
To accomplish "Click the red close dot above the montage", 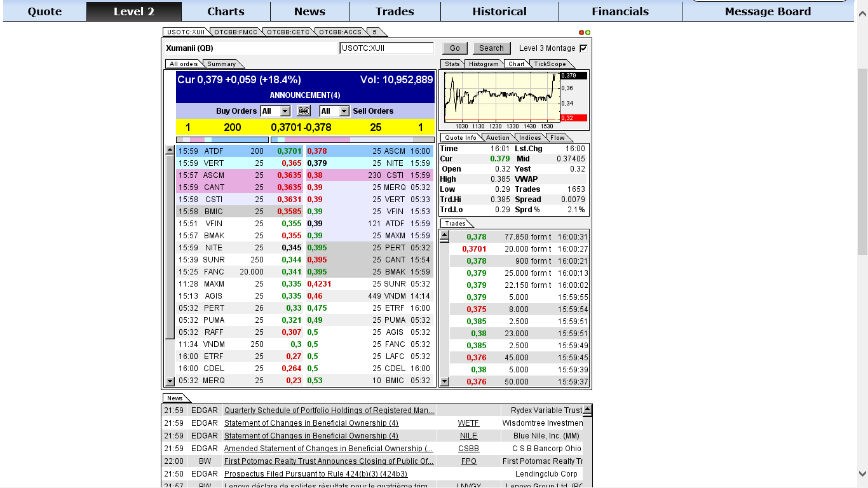I will coord(581,32).
